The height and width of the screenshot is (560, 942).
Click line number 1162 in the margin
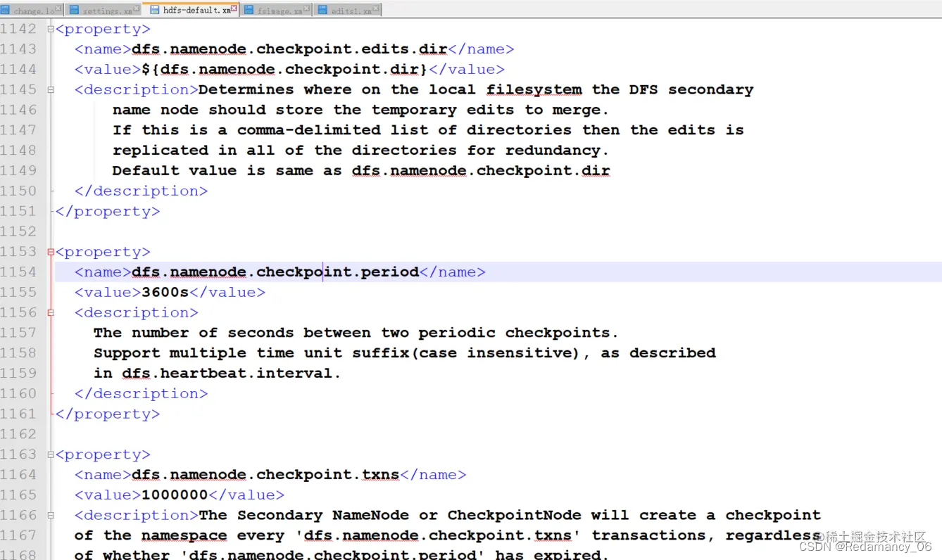(18, 434)
